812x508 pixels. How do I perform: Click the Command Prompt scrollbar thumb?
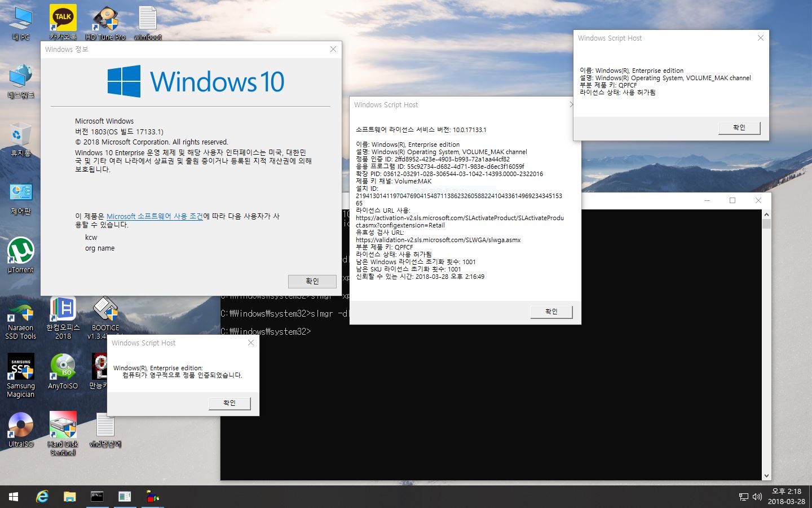[x=766, y=224]
